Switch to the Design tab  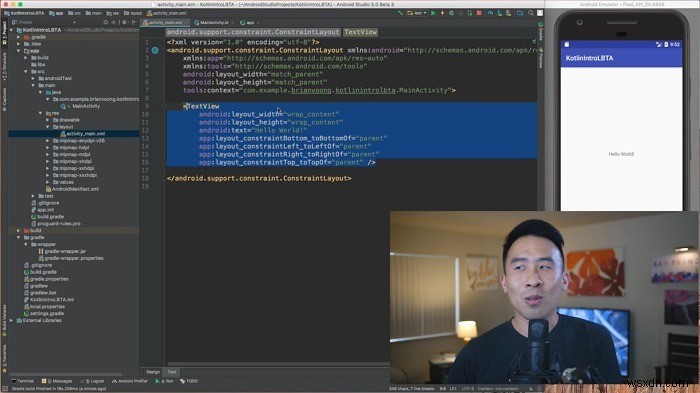pyautogui.click(x=153, y=372)
